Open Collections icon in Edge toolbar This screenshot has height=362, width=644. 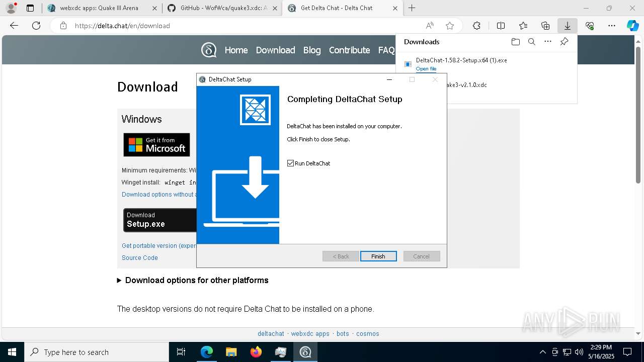pyautogui.click(x=545, y=26)
